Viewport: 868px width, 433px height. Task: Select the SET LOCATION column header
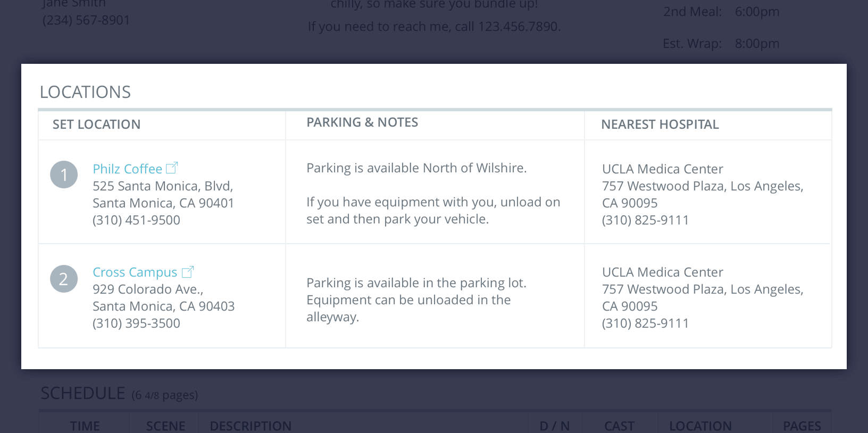(96, 124)
